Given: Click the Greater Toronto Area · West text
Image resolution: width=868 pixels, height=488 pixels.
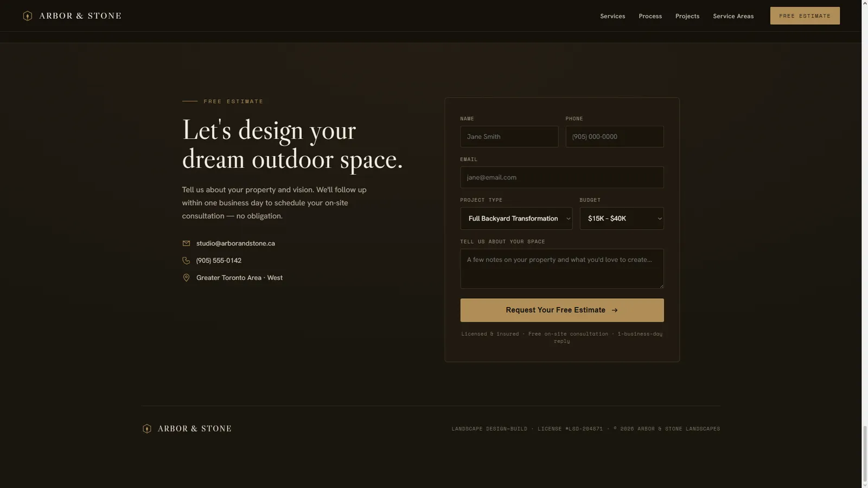Looking at the screenshot, I should [239, 278].
